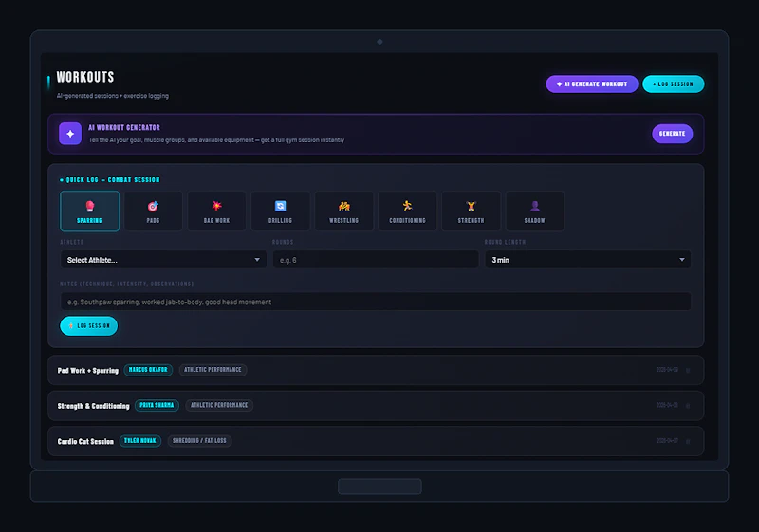The height and width of the screenshot is (532, 759).
Task: Open the Select Athlete dropdown
Action: [x=163, y=260]
